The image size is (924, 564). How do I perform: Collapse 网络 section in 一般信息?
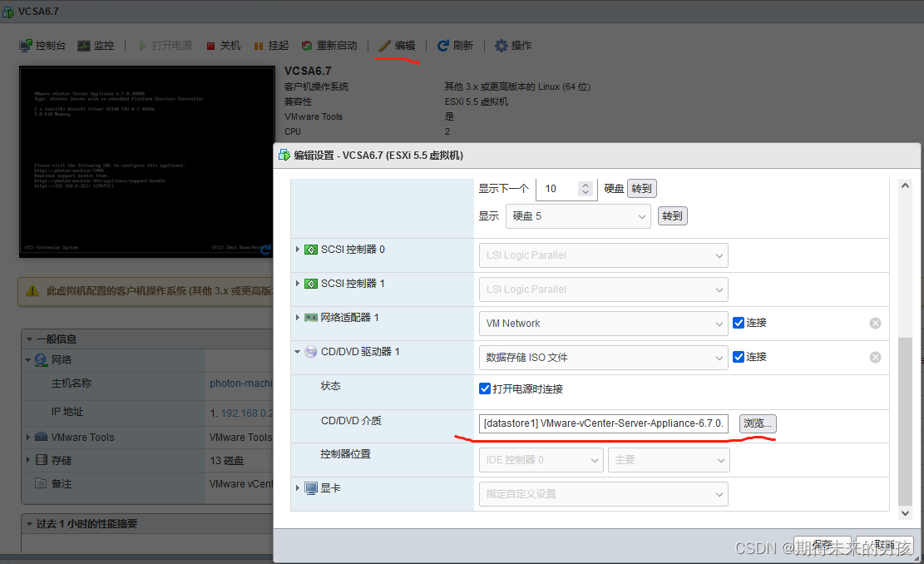point(27,360)
